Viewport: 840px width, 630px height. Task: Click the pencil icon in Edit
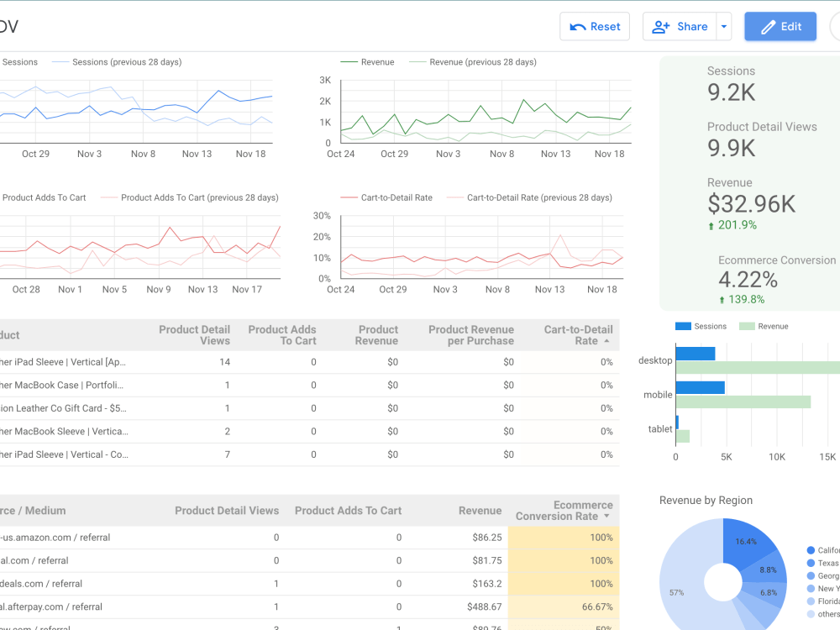pos(769,27)
